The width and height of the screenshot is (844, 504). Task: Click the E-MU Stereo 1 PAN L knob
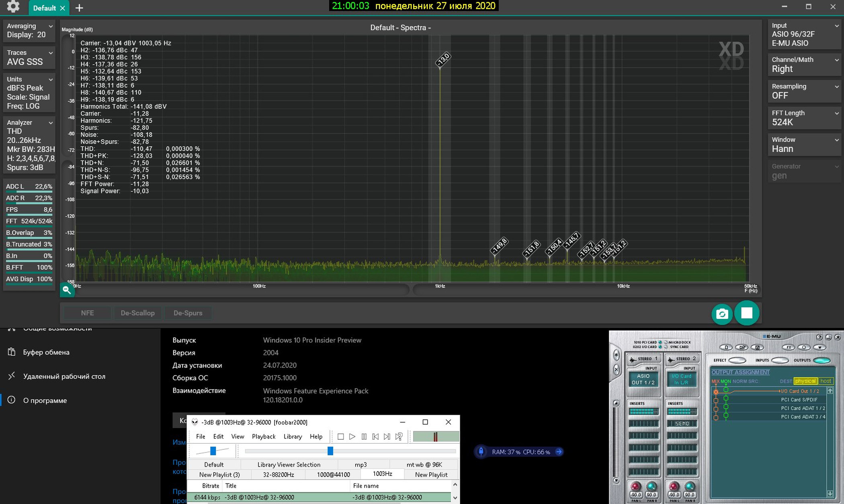coord(636,487)
